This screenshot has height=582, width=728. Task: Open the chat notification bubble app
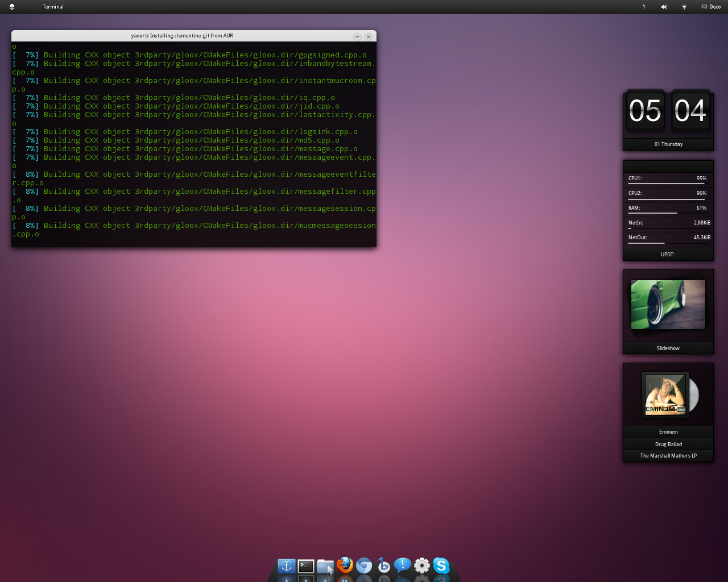(x=403, y=565)
